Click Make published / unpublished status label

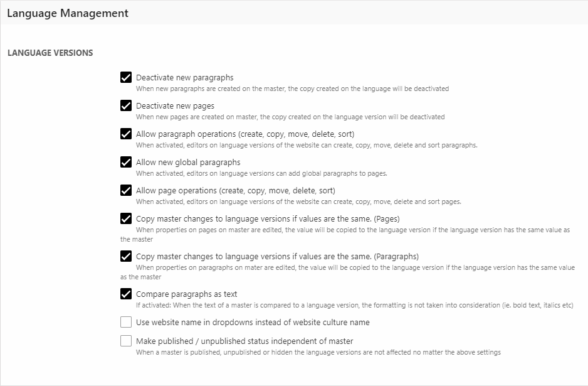[x=244, y=341]
